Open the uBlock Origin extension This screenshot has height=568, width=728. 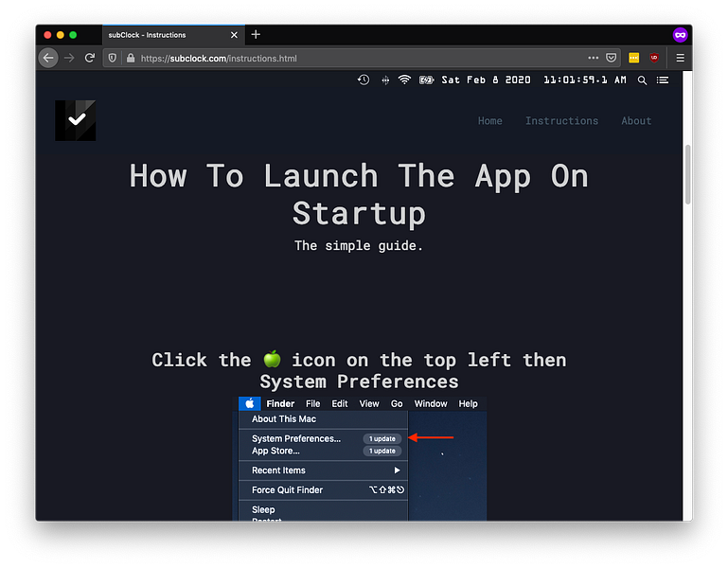click(654, 58)
